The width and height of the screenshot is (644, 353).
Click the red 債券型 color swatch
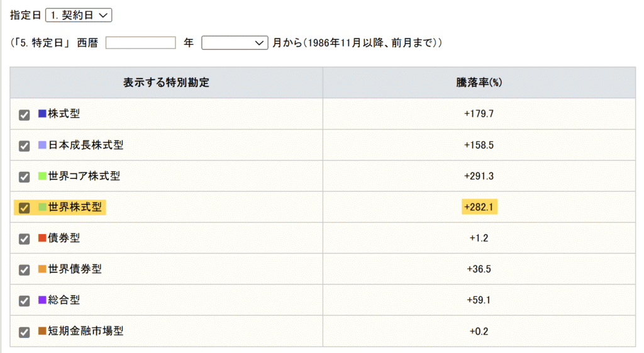[x=42, y=237]
